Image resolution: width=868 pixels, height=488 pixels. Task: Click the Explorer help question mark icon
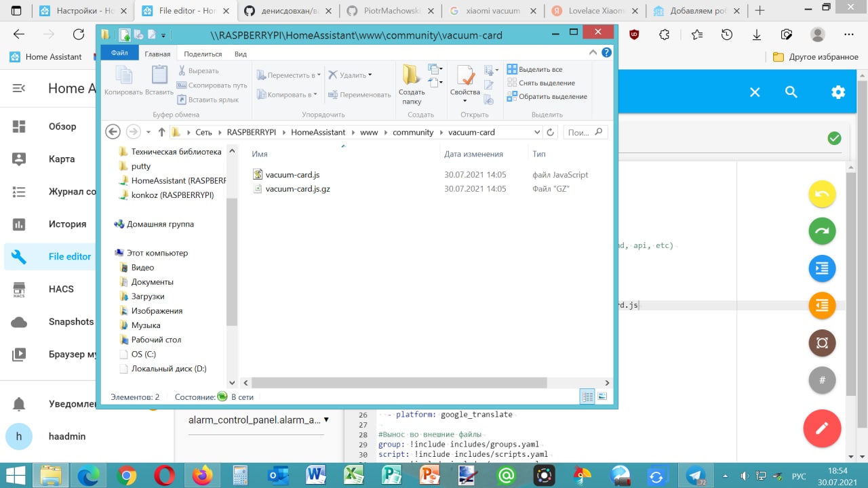coord(606,52)
